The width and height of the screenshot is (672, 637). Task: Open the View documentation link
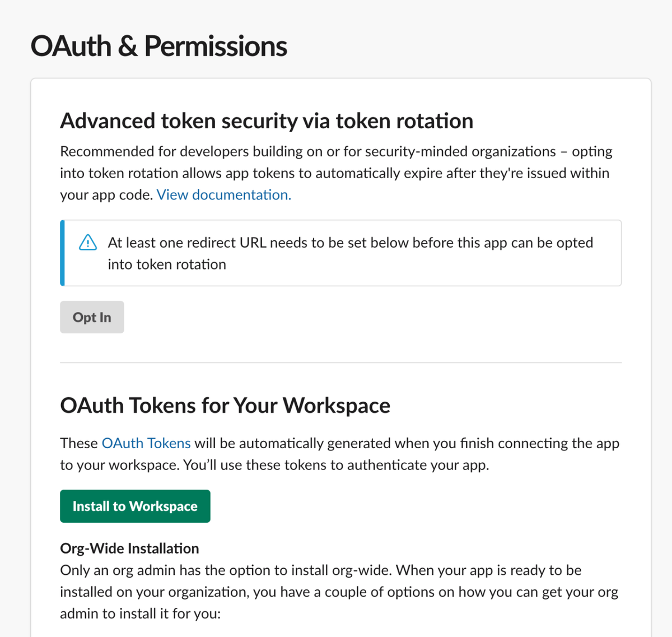(224, 195)
